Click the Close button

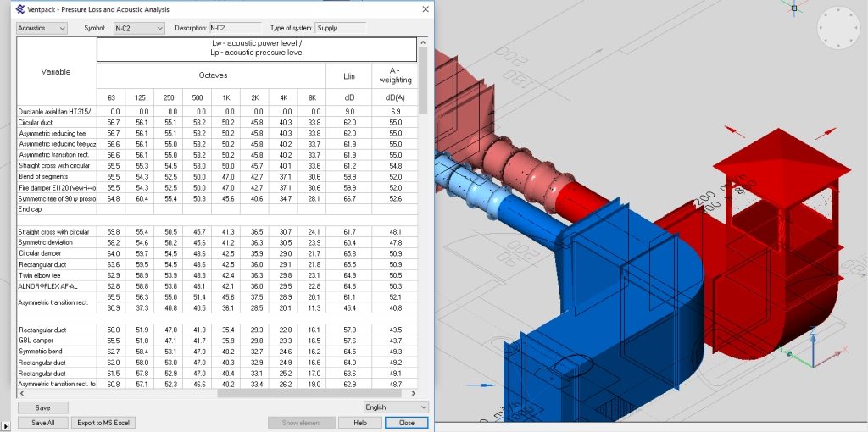tap(406, 423)
